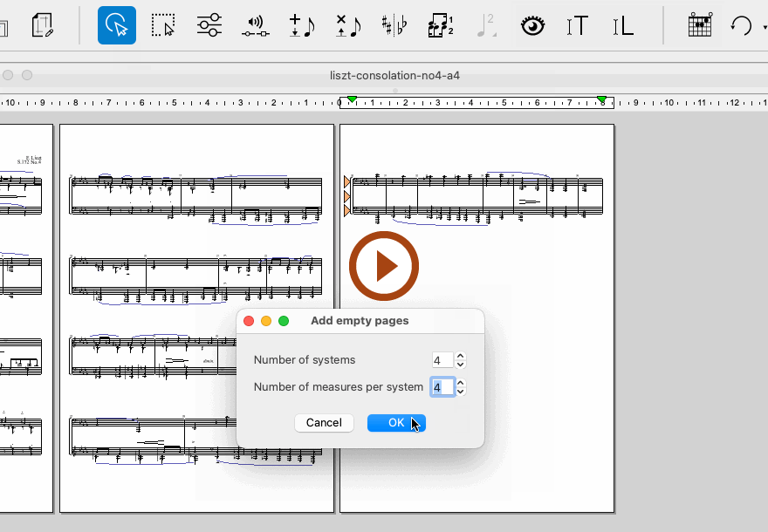768x532 pixels.
Task: Click the right green ruler margin marker
Action: (602, 99)
